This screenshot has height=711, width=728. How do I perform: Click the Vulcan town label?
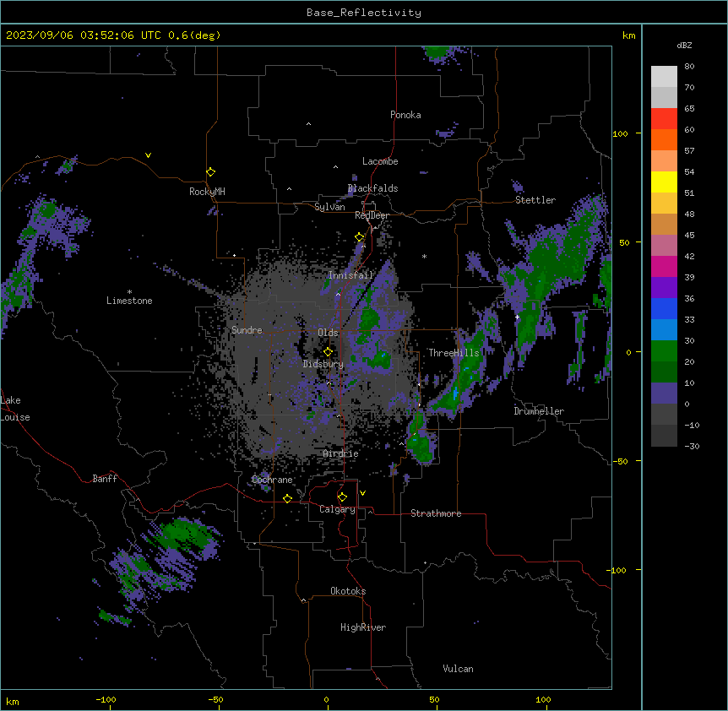click(x=459, y=669)
